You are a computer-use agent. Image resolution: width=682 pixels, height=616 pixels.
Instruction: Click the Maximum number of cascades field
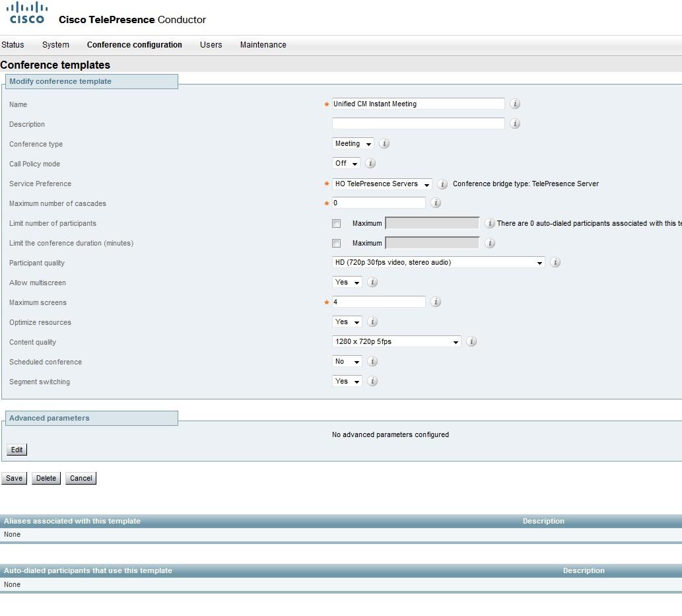pyautogui.click(x=379, y=203)
